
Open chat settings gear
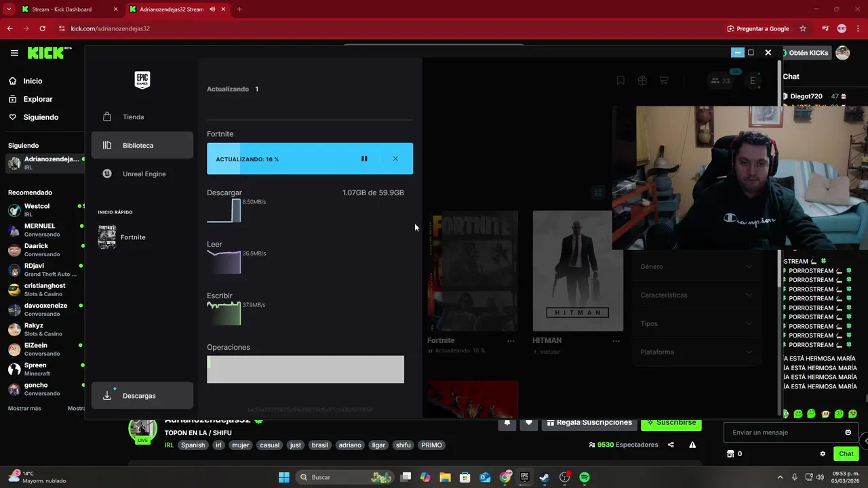pyautogui.click(x=823, y=454)
